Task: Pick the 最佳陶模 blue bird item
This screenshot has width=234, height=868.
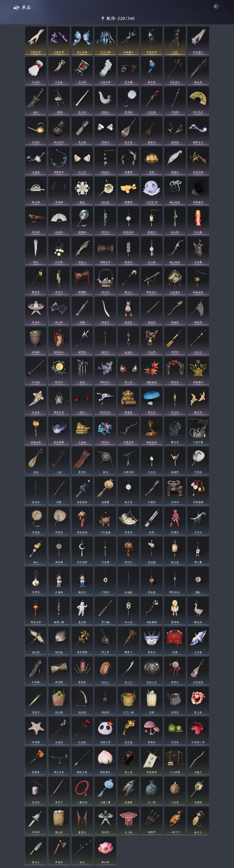Action: coord(59,431)
